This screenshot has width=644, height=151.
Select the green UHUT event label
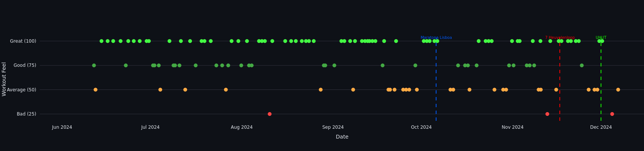tap(601, 38)
